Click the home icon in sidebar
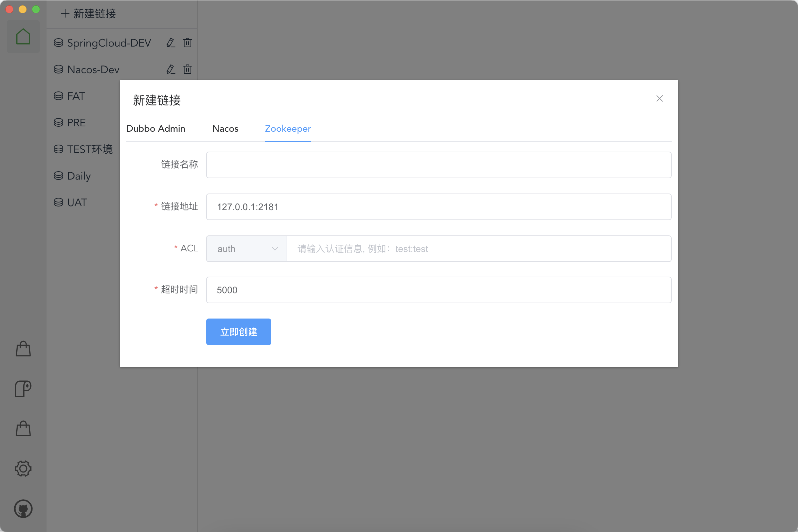Screen dimensions: 798x532 (23, 37)
